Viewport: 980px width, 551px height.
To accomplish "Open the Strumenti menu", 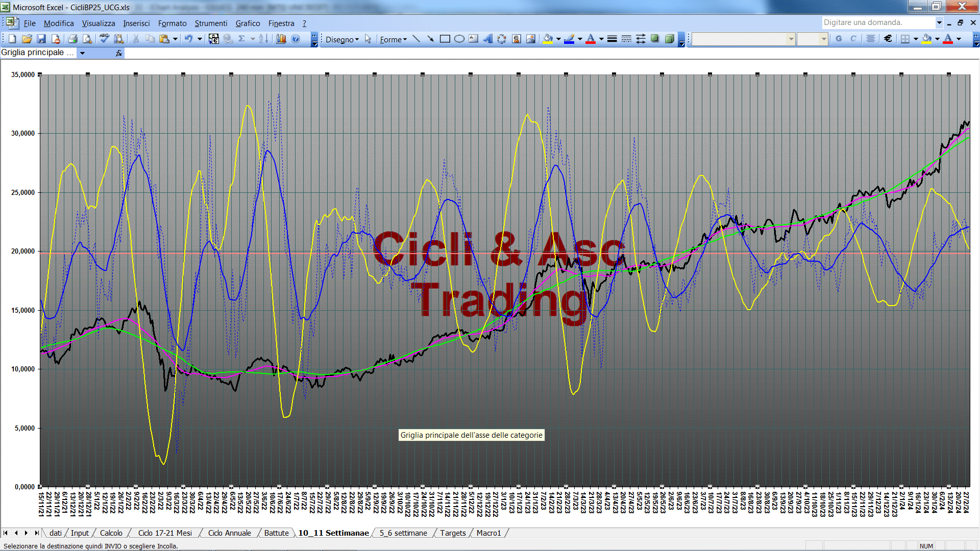I will [x=211, y=23].
